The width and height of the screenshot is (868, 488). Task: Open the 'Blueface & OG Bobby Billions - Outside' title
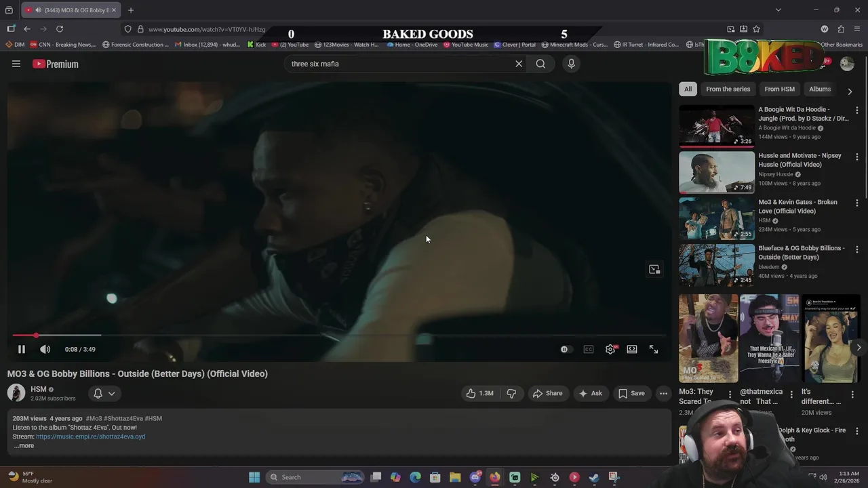(802, 252)
